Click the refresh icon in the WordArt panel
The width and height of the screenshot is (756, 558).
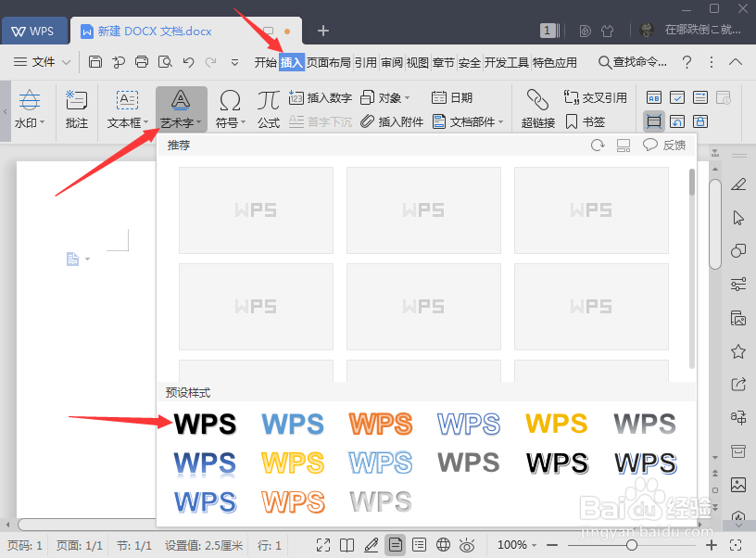[x=599, y=145]
